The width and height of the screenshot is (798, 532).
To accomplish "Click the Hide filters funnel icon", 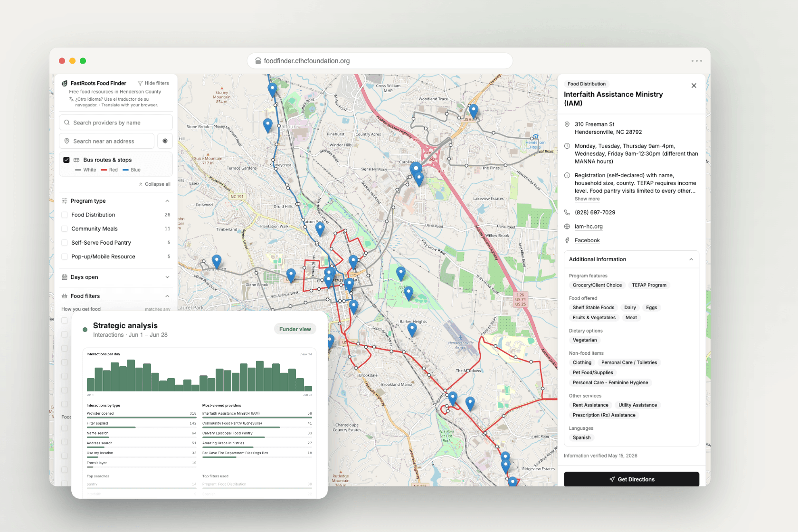I will click(140, 83).
